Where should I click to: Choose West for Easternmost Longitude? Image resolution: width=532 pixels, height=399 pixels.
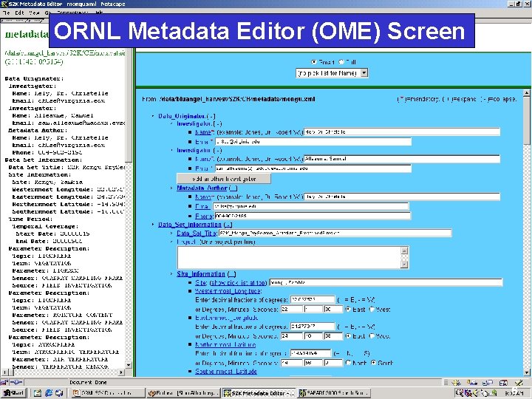[x=372, y=336]
